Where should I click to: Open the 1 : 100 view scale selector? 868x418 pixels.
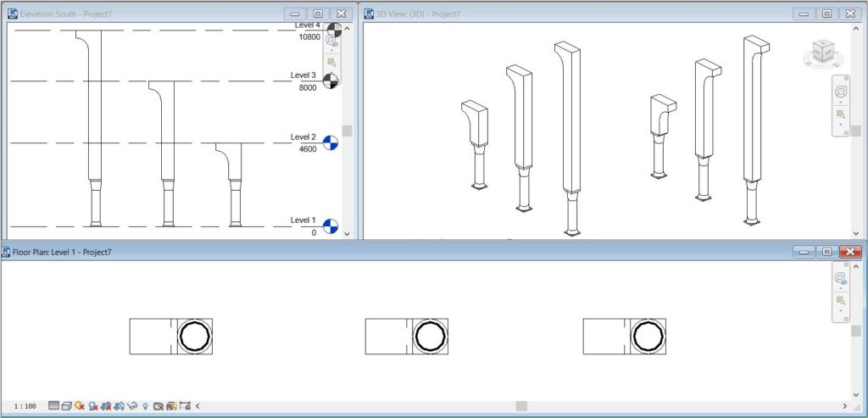point(25,406)
